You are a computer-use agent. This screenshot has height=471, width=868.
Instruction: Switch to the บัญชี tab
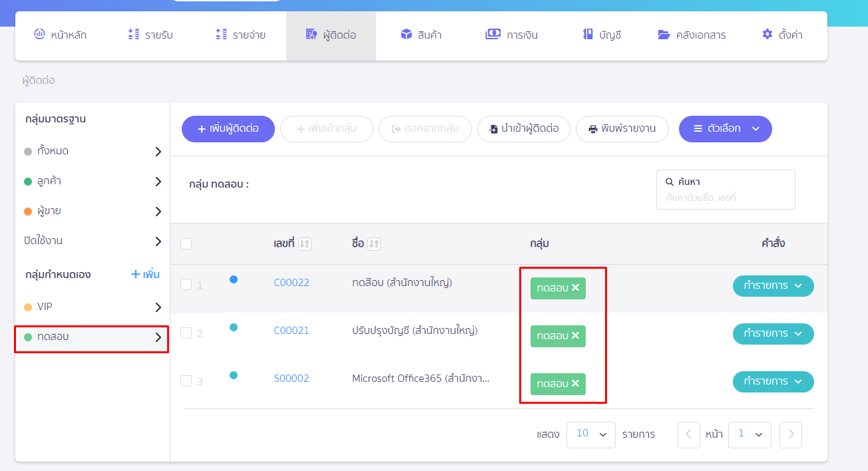click(601, 35)
